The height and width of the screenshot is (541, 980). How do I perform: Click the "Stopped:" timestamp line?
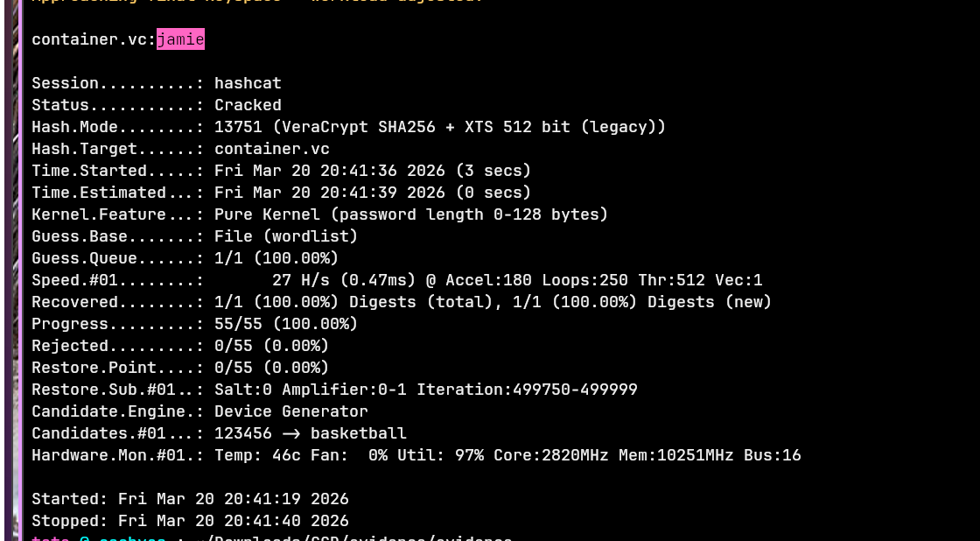(190, 521)
